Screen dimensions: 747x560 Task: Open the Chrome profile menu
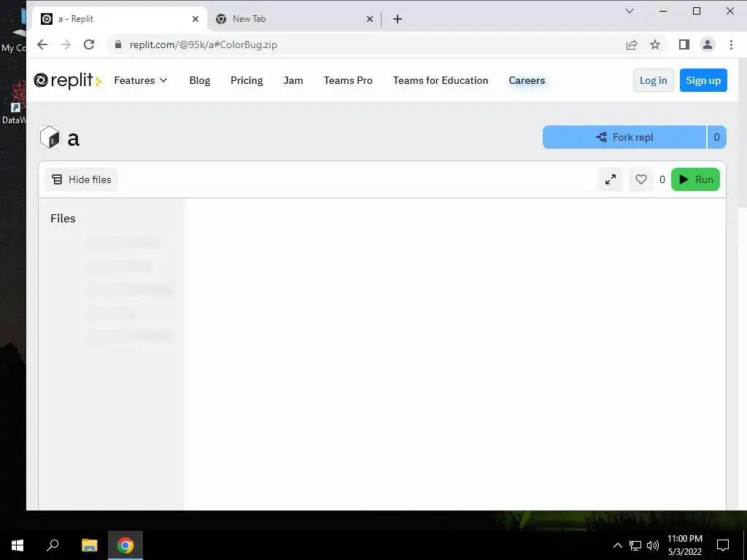click(708, 44)
